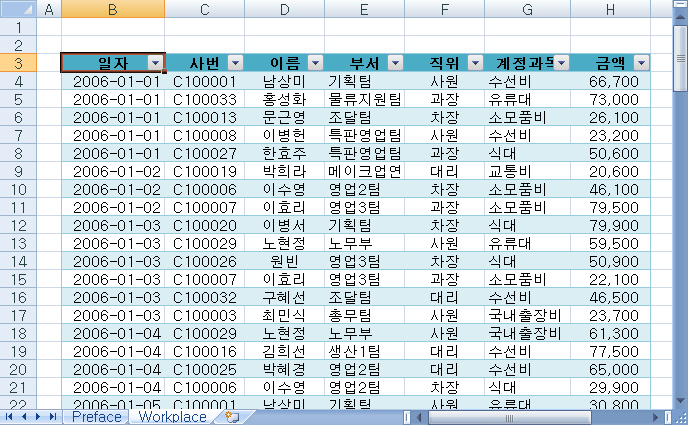Switch to the Workplace sheet tab
The width and height of the screenshot is (688, 425).
coord(172,417)
